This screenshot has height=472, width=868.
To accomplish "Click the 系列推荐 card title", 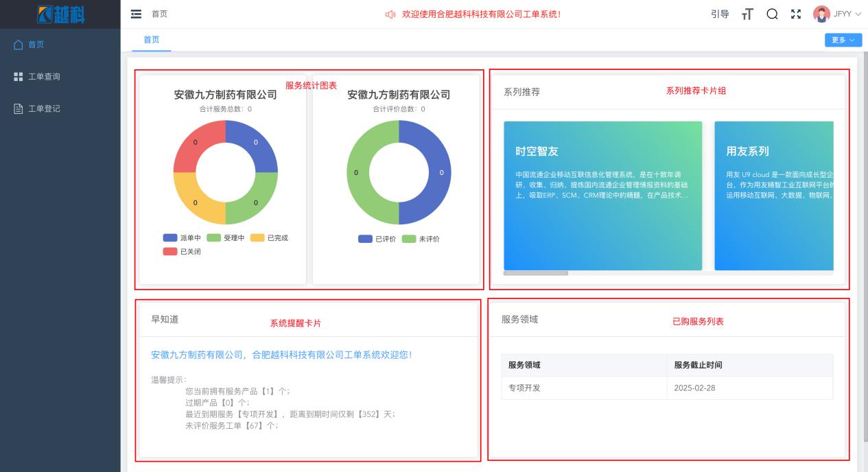I will click(x=521, y=91).
